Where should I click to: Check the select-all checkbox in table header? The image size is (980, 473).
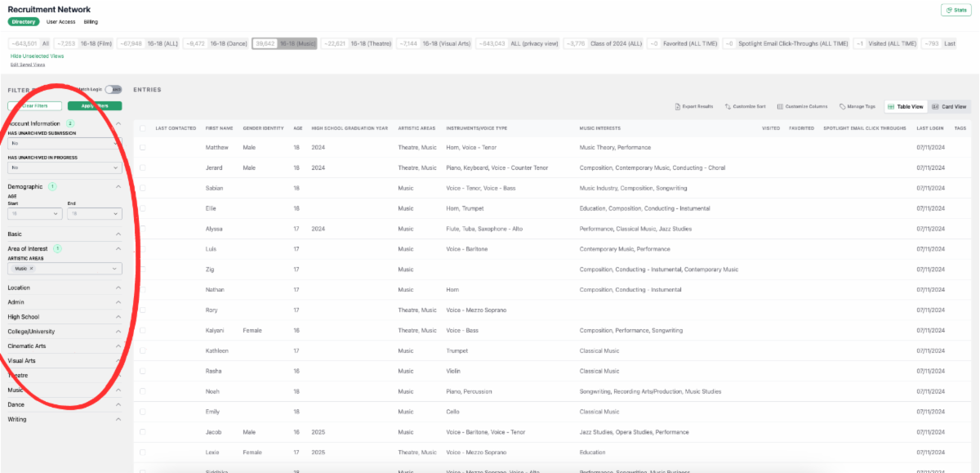pyautogui.click(x=143, y=128)
